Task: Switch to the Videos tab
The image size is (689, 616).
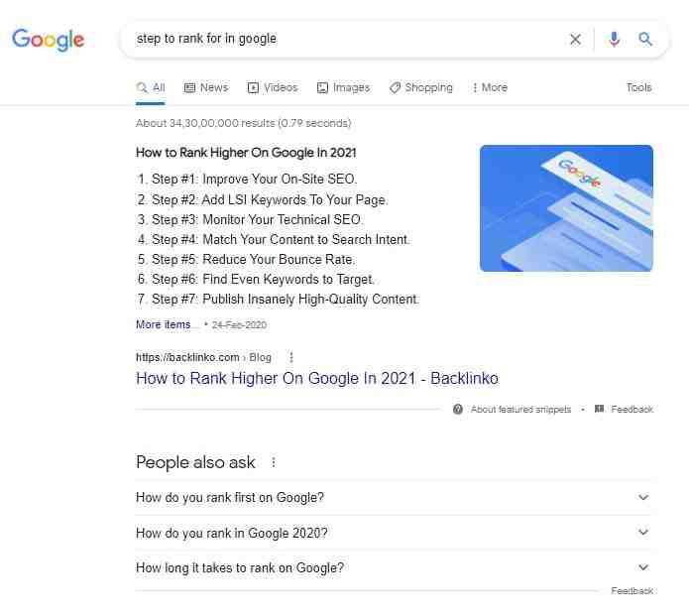Action: [273, 87]
